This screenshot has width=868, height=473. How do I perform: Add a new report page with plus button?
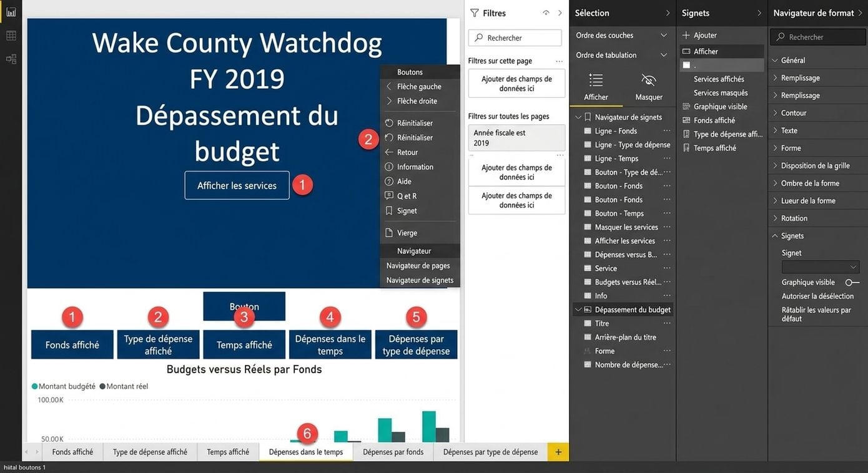558,452
